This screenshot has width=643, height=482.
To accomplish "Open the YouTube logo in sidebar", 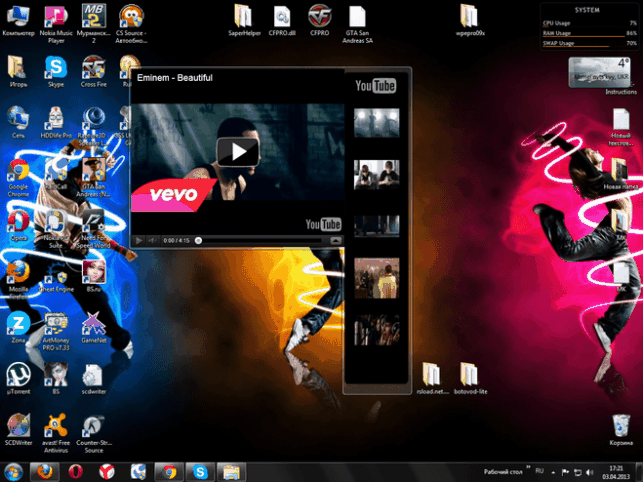I will click(x=376, y=86).
